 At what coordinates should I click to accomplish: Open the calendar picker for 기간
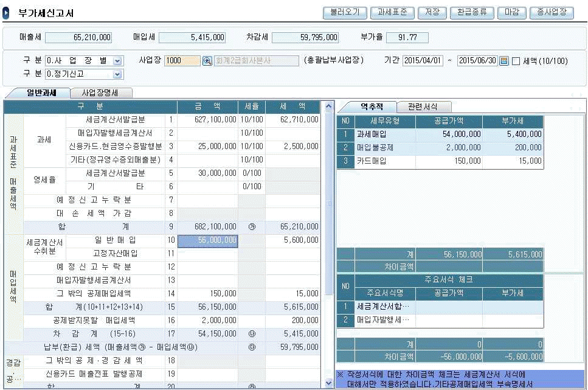click(503, 61)
